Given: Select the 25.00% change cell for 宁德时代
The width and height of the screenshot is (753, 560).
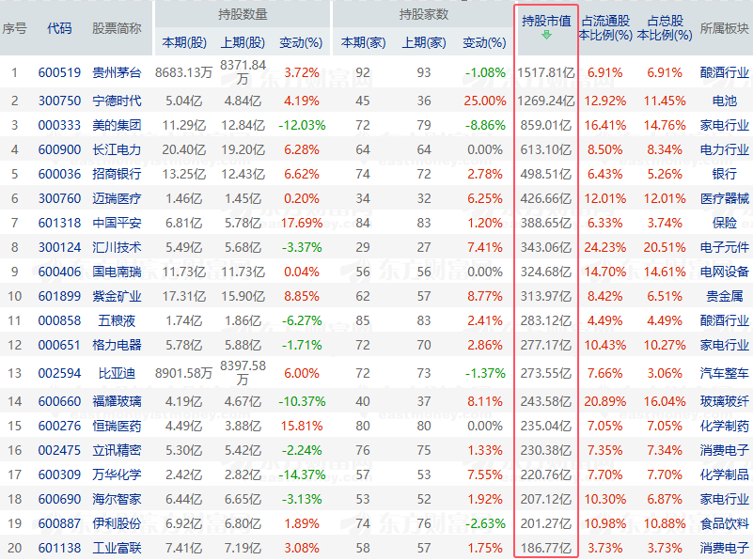Looking at the screenshot, I should pos(484,101).
